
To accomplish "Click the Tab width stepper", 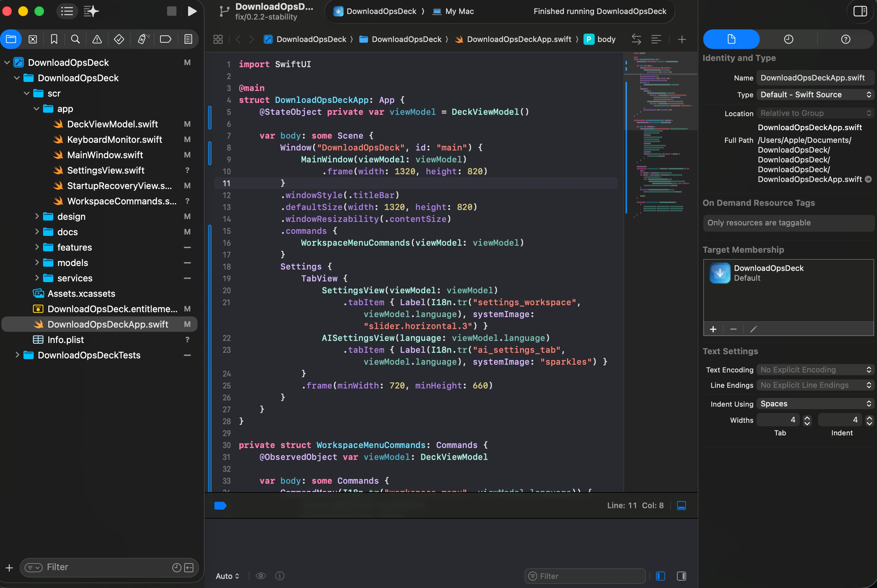I will click(807, 420).
